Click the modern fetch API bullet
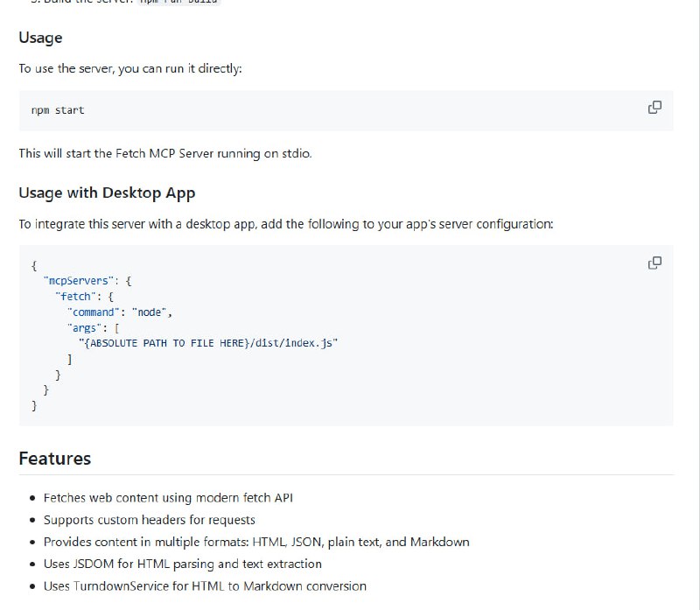The width and height of the screenshot is (700, 610). click(x=168, y=498)
